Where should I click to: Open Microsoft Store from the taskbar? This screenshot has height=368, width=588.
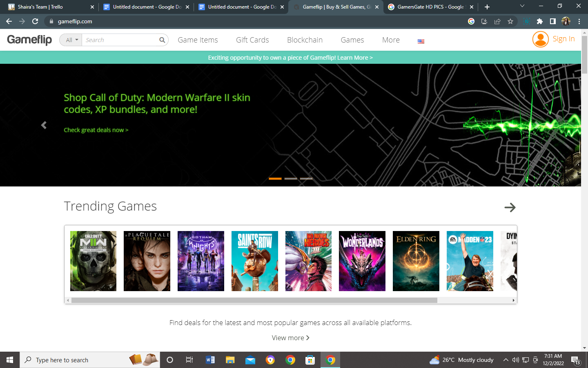pyautogui.click(x=310, y=360)
